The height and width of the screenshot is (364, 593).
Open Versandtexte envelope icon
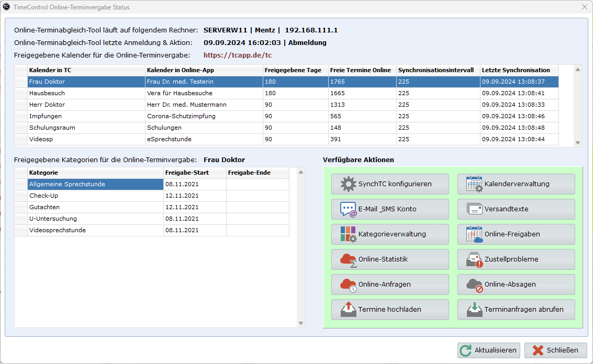(x=475, y=209)
